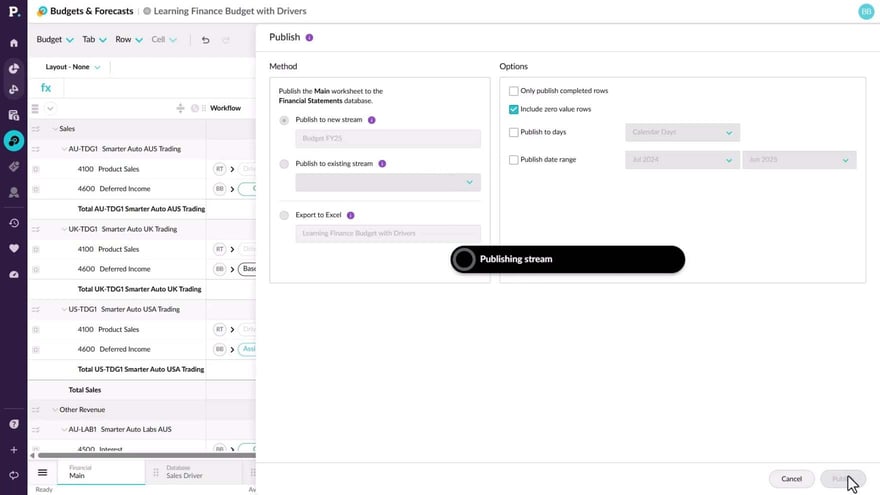Click the heart favorites icon in sidebar
Viewport: 880px width, 495px height.
click(x=13, y=248)
